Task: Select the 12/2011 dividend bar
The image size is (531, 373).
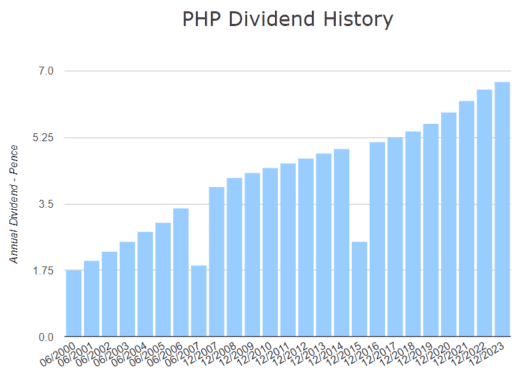Action: [x=288, y=250]
